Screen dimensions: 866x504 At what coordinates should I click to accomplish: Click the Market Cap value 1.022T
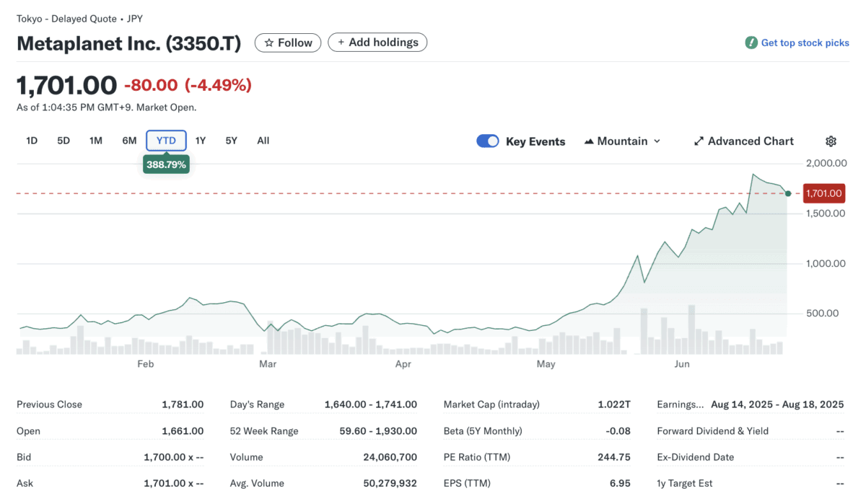[x=616, y=404]
